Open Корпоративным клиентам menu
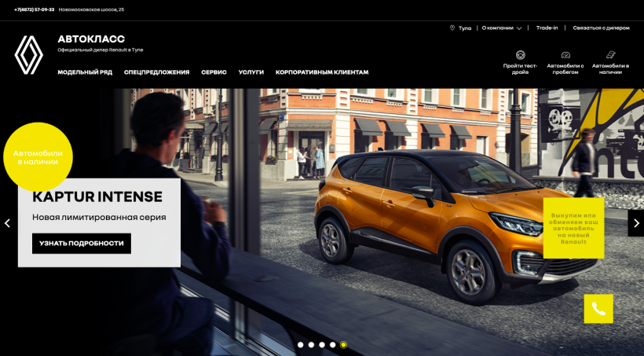Image resolution: width=644 pixels, height=356 pixels. 322,72
